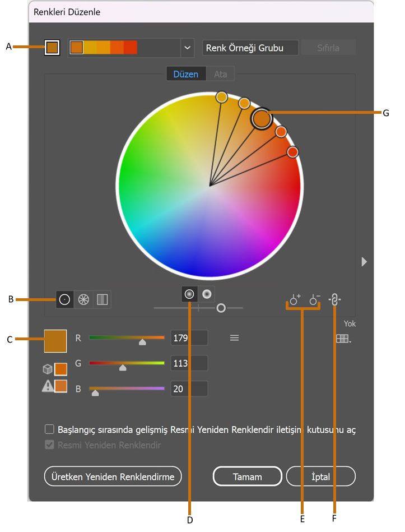Screen dimensions: 405x532
Task: Switch to segmented color wheel view
Action: pyautogui.click(x=83, y=300)
